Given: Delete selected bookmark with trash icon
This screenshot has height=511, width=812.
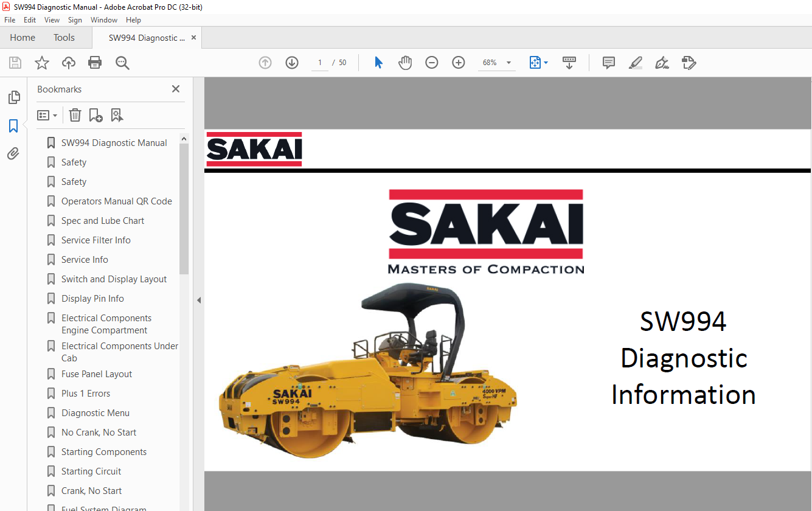Looking at the screenshot, I should click(75, 115).
